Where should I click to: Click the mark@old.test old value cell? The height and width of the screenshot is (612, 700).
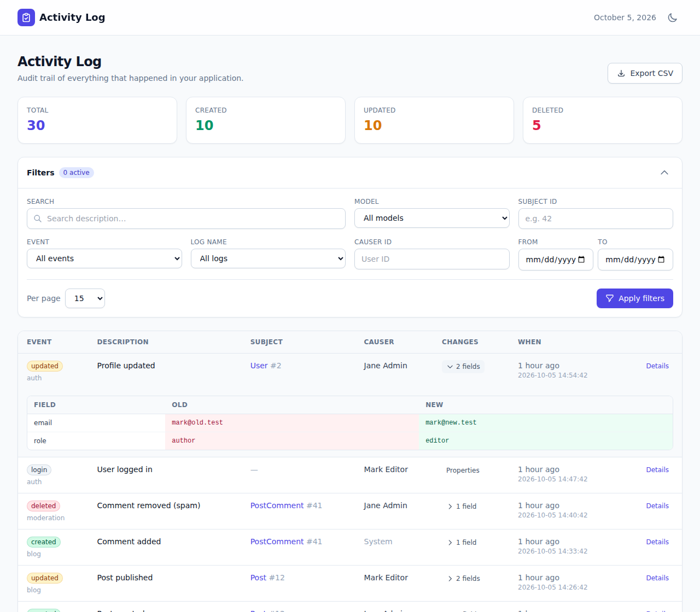292,423
